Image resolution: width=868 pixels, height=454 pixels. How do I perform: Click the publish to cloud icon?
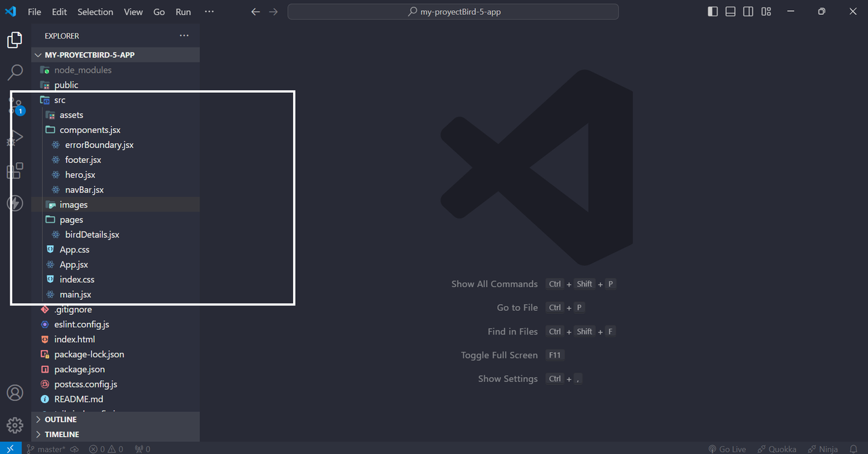[x=75, y=449]
